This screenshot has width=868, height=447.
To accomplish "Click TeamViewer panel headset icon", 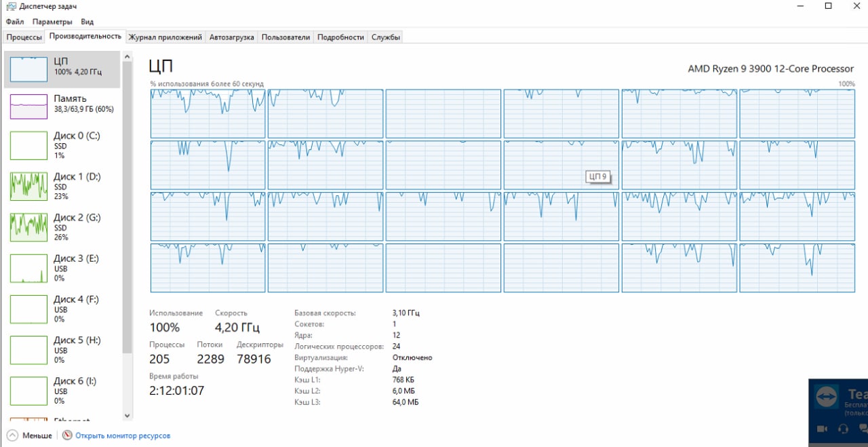I will tap(844, 429).
